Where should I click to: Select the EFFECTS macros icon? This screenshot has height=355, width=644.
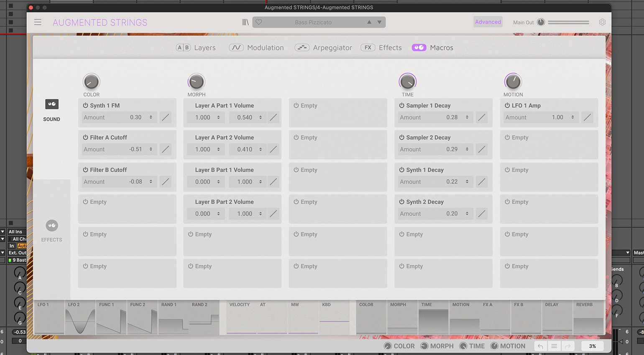(x=52, y=226)
